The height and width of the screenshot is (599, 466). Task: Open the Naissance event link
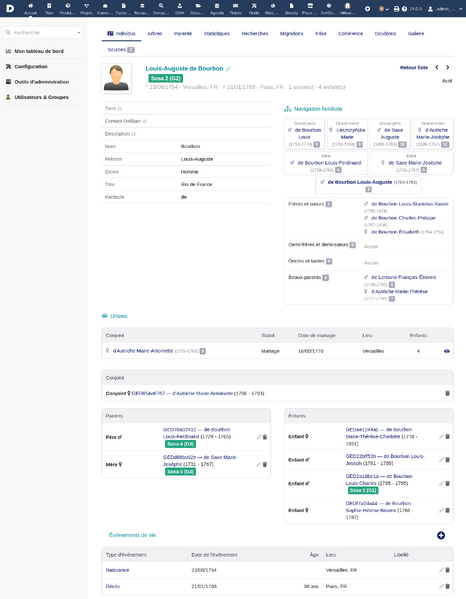click(x=117, y=570)
